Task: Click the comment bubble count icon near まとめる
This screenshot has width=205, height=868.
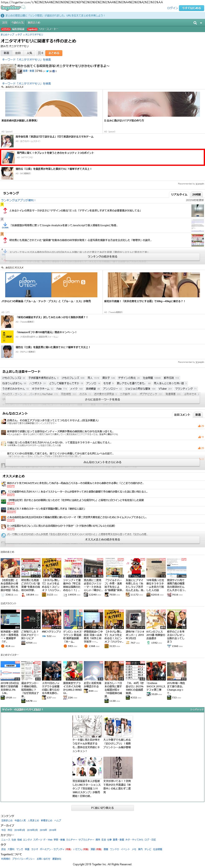Action: (40, 53)
